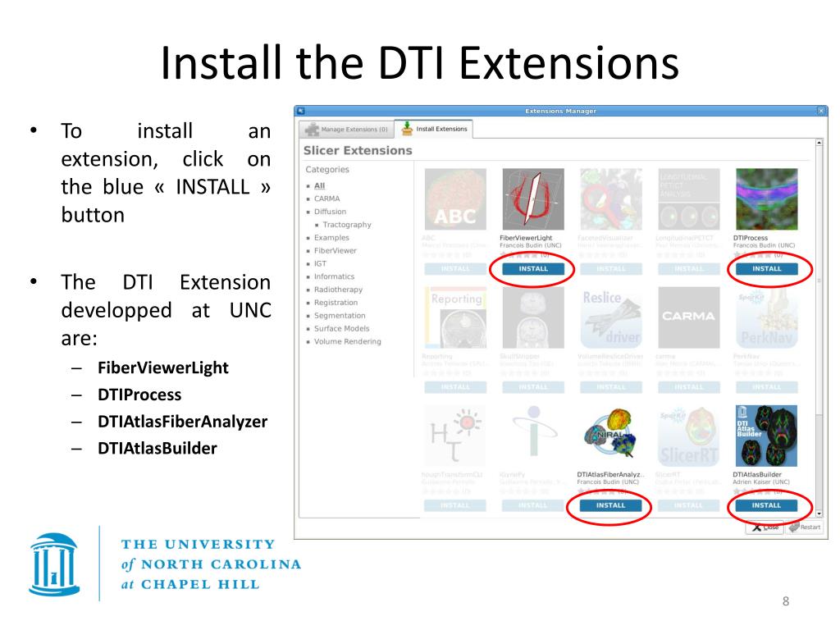Screen dimensions: 840x630
Task: Select the Examples category
Action: tap(331, 238)
